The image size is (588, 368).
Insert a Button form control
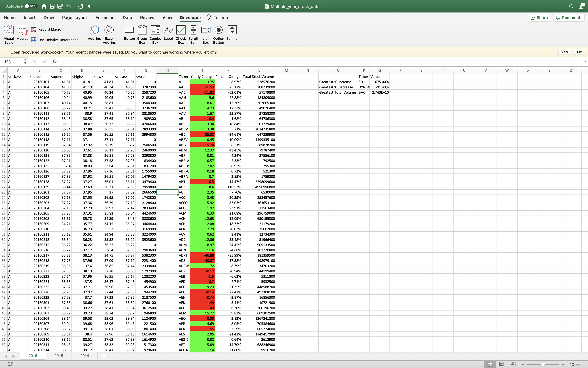(x=129, y=33)
